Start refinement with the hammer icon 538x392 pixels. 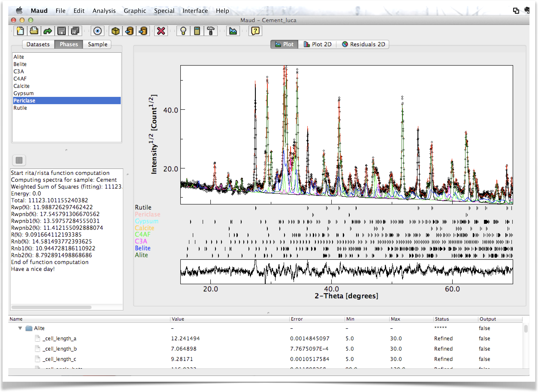(x=211, y=31)
